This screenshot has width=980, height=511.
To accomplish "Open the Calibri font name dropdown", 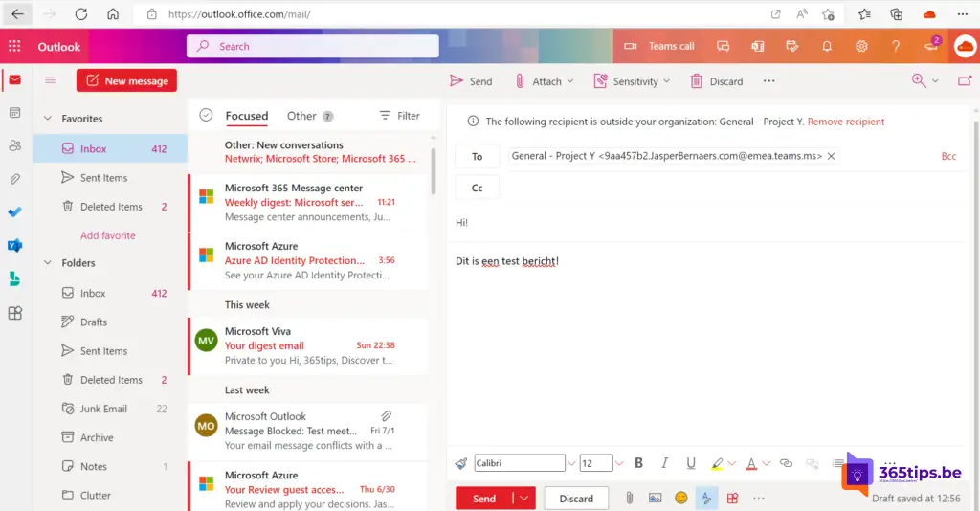I will click(x=571, y=464).
